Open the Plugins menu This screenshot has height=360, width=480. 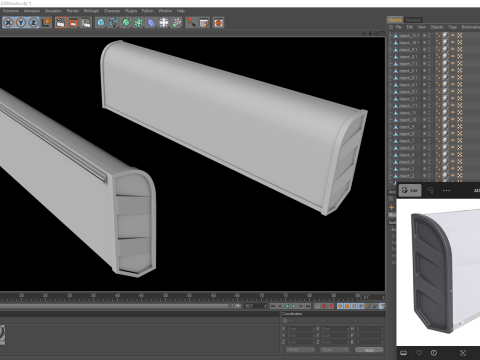pos(131,11)
